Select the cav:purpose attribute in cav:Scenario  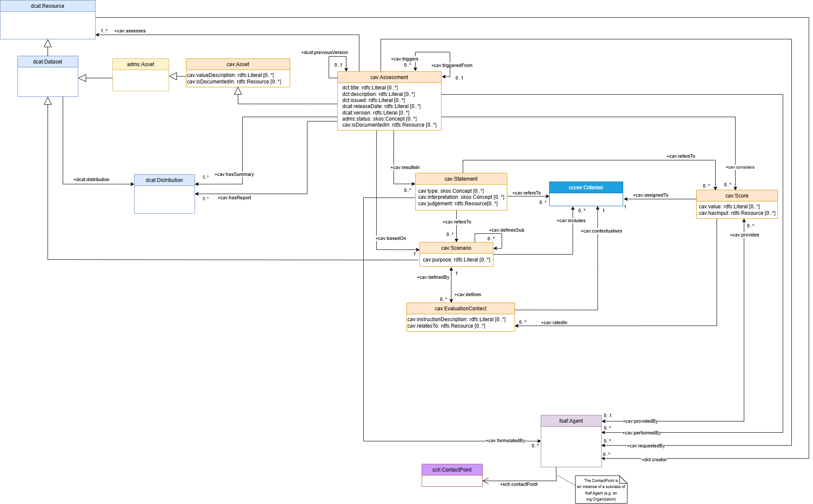click(456, 260)
